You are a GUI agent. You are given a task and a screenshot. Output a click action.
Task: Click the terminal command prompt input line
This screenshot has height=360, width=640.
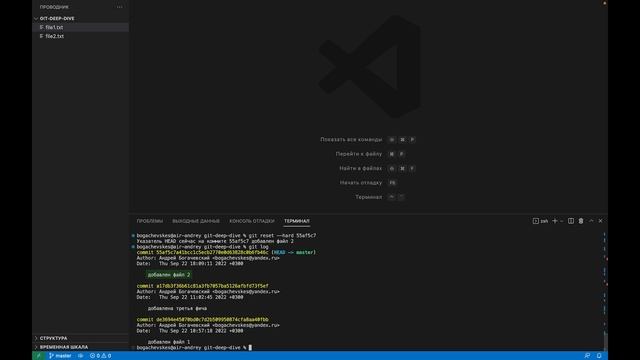click(x=194, y=348)
